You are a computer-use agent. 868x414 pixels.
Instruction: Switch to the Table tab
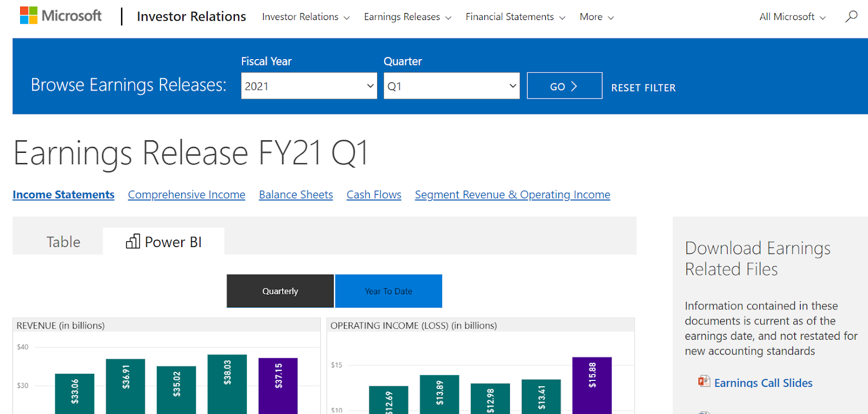63,242
